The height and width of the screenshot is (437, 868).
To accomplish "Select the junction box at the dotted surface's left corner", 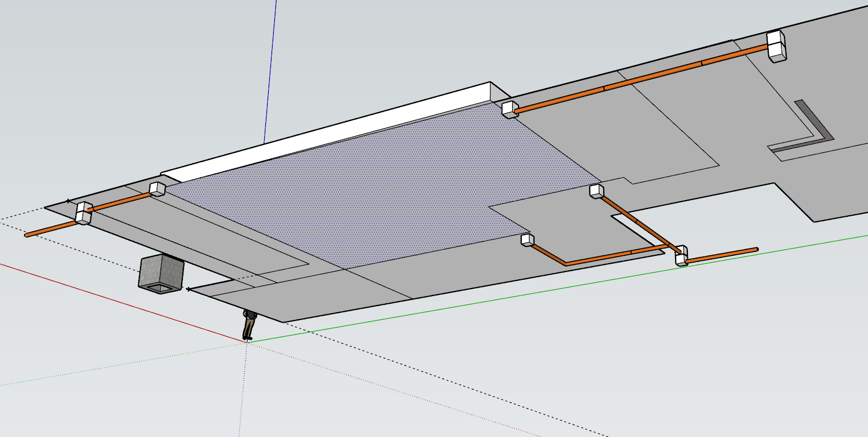I will click(157, 189).
